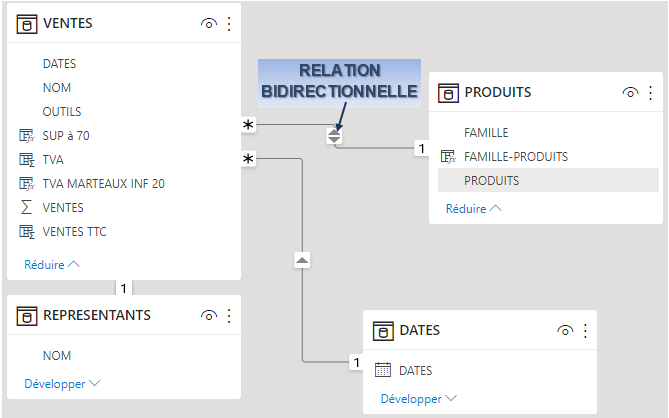This screenshot has height=418, width=669.
Task: Expand DATES table with Développer
Action: (418, 399)
